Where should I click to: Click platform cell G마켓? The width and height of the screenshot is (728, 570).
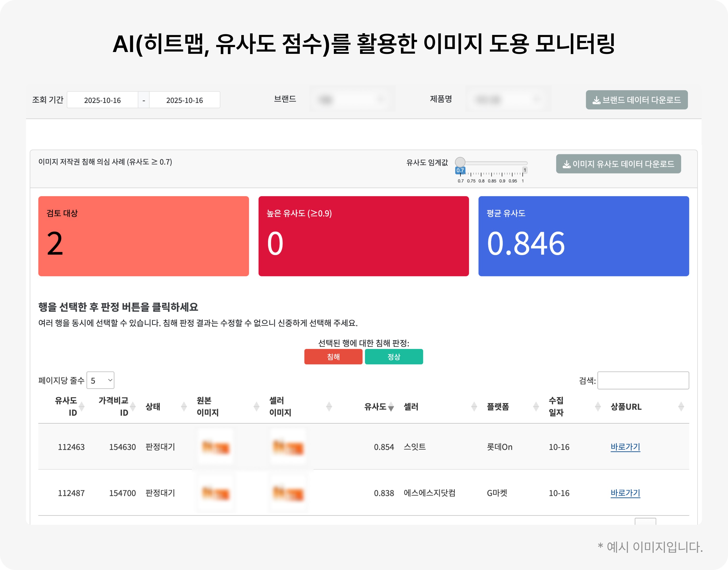497,493
